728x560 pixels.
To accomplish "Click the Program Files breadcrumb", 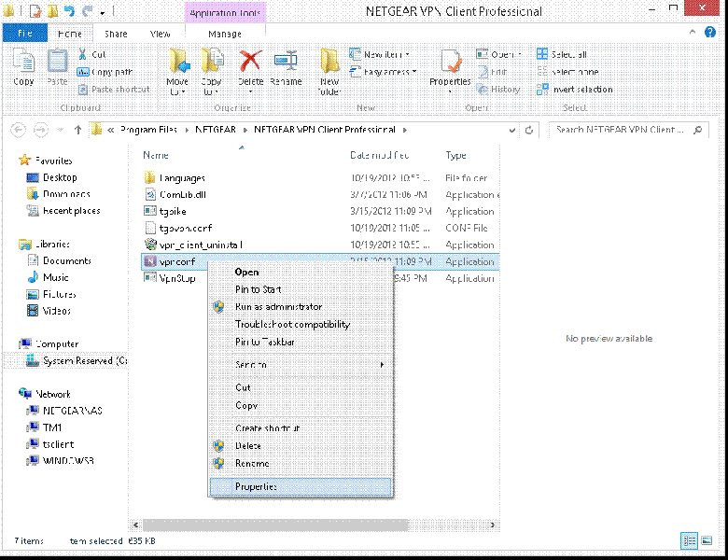I will [x=149, y=130].
